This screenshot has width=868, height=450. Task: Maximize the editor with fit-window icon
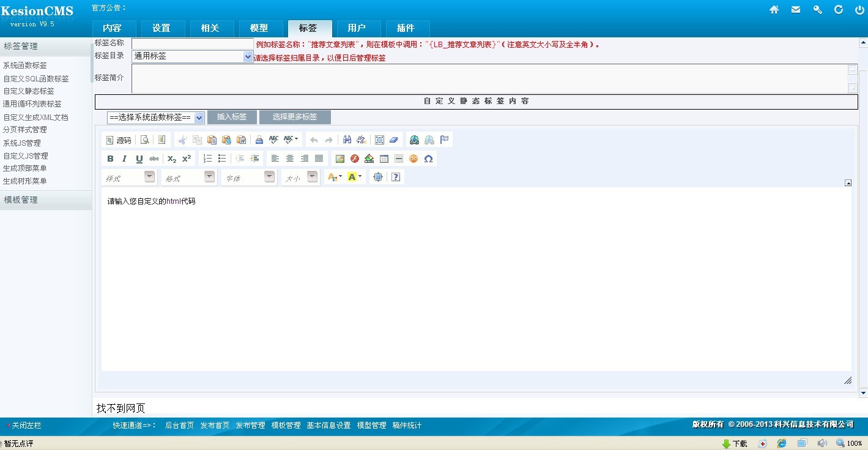[x=378, y=177]
